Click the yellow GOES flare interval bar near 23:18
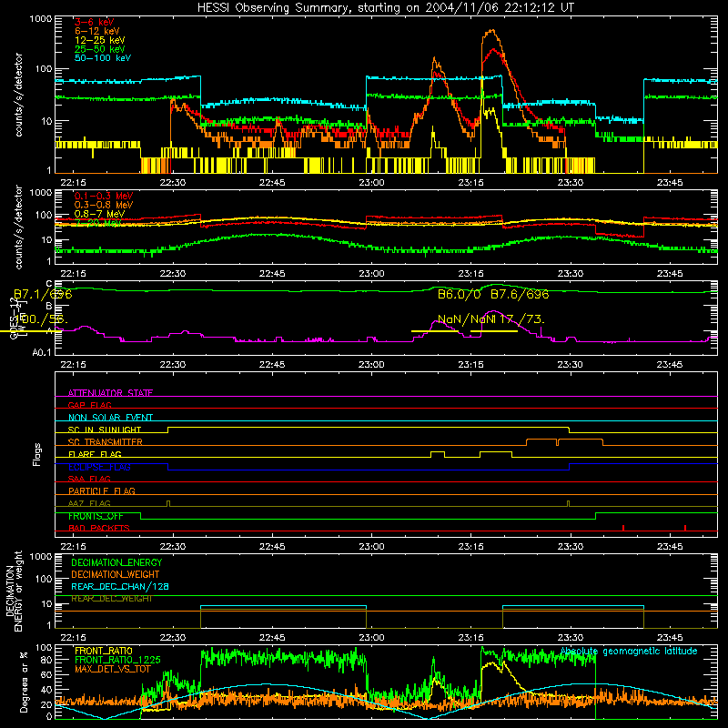The width and height of the screenshot is (728, 728). [x=494, y=331]
